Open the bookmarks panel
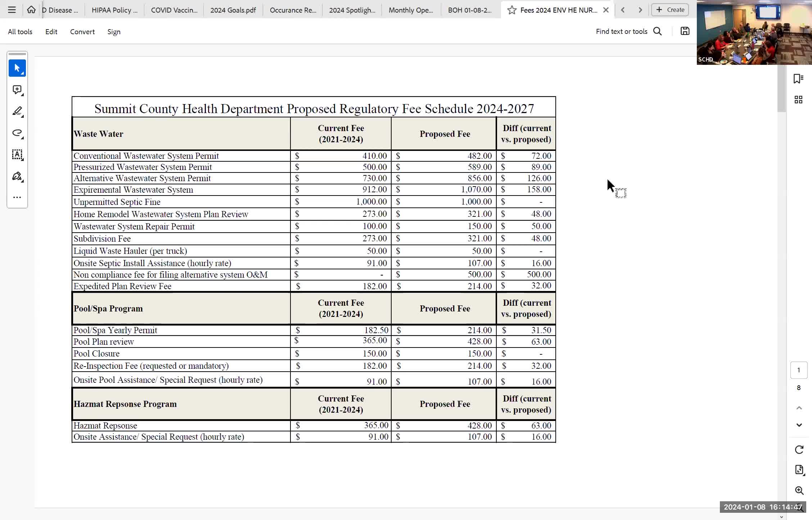Screen dimensions: 812x520 pos(799,79)
